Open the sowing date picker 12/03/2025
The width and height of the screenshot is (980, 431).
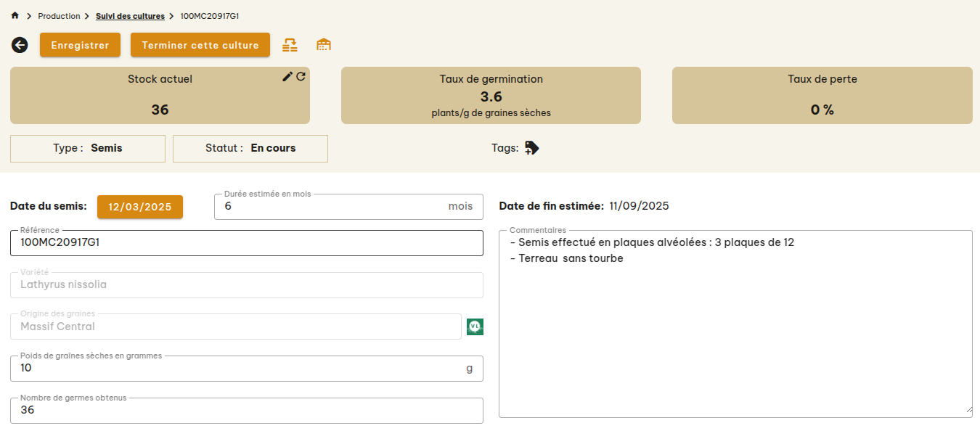(140, 207)
